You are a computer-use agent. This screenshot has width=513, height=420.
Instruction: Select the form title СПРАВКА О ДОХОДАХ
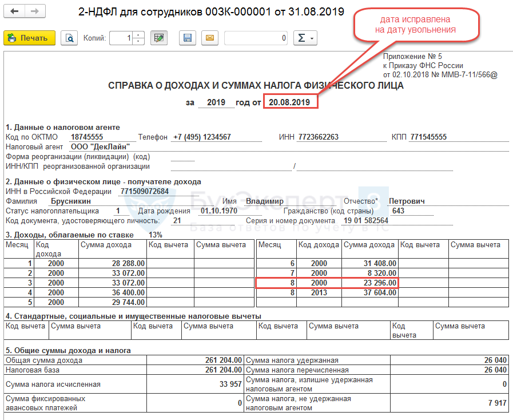click(256, 86)
